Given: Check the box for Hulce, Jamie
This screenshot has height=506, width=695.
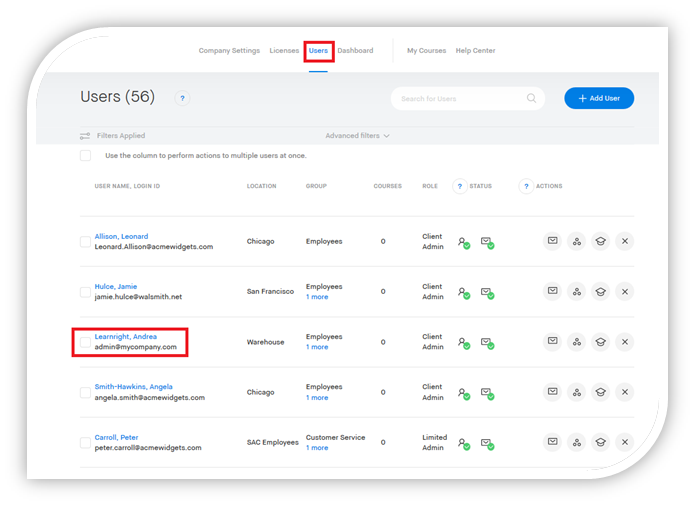Looking at the screenshot, I should pos(85,292).
